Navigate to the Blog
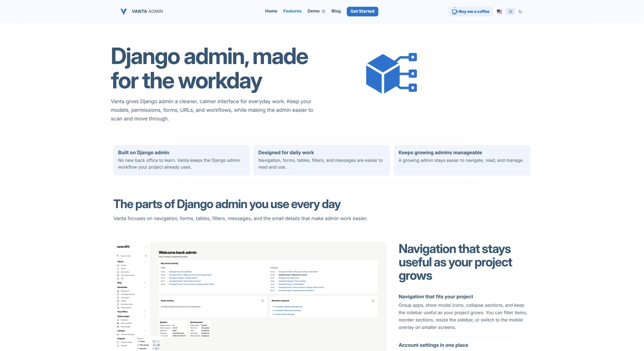Image resolution: width=644 pixels, height=351 pixels. [336, 11]
